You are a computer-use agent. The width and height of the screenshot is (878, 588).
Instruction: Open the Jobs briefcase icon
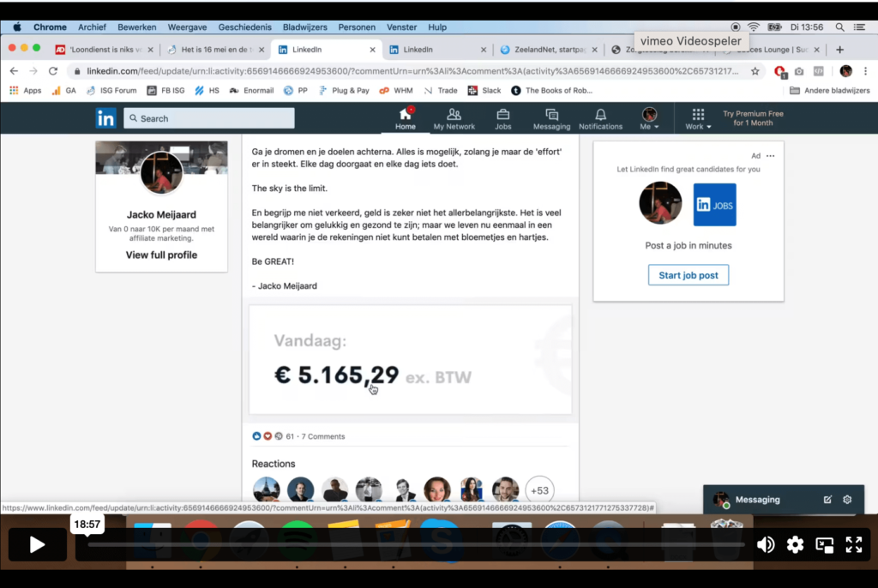tap(503, 115)
